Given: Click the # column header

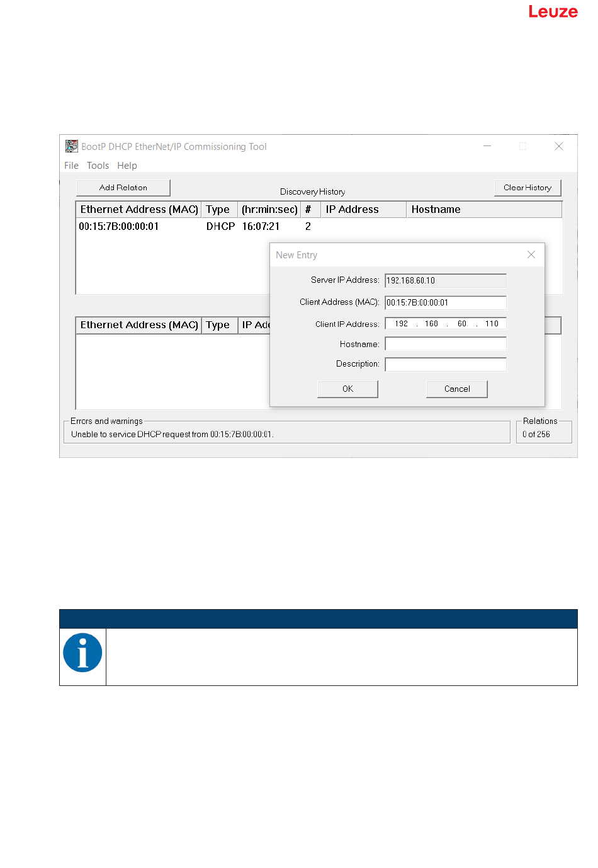Looking at the screenshot, I should 310,210.
